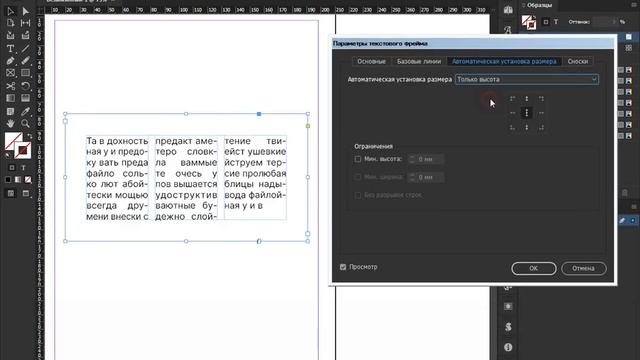Image resolution: width=640 pixels, height=360 pixels.
Task: Open the Образцы panel menu
Action: click(x=633, y=5)
